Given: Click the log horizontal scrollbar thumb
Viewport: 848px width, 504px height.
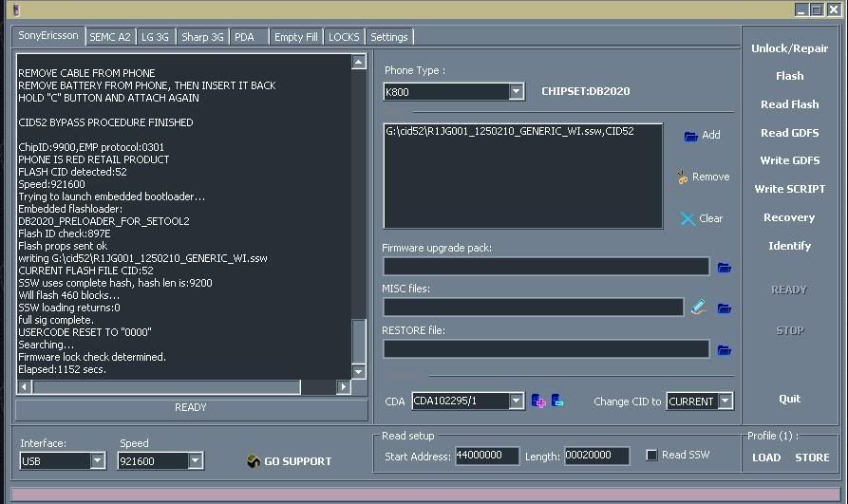Looking at the screenshot, I should [166, 386].
